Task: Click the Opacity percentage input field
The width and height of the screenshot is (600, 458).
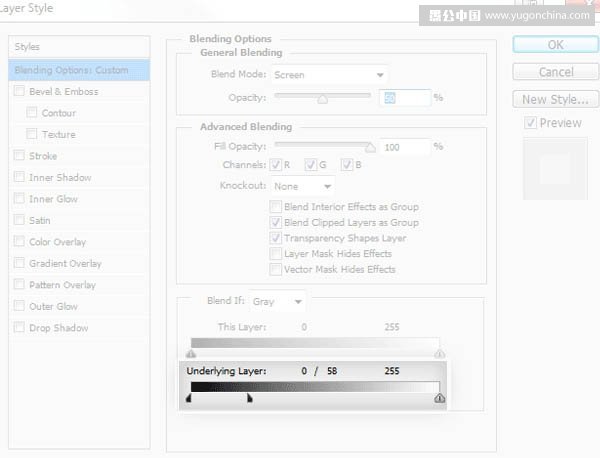Action: (405, 98)
